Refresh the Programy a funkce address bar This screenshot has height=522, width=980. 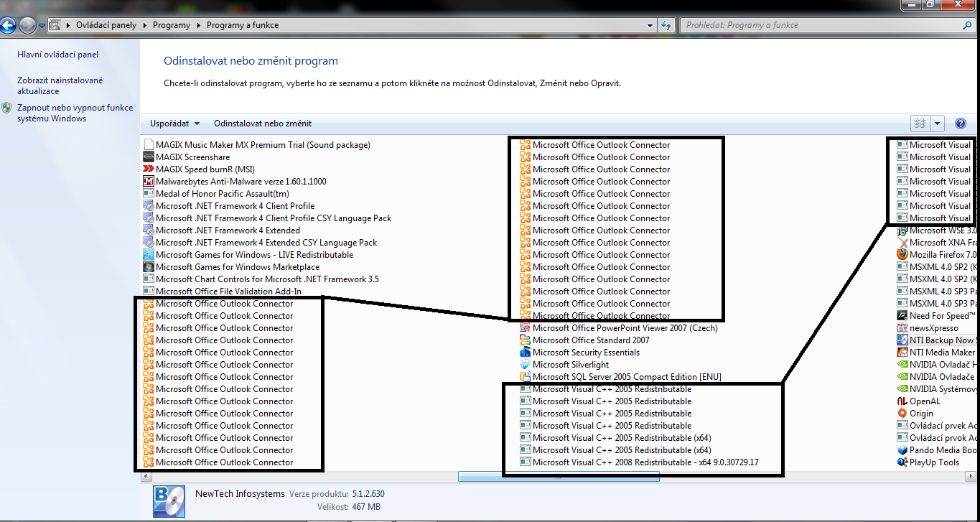click(x=667, y=25)
